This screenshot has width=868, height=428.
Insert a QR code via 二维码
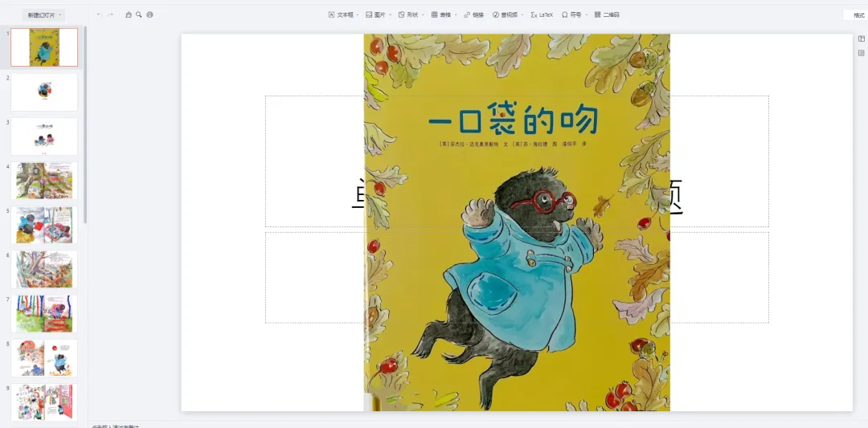click(607, 15)
